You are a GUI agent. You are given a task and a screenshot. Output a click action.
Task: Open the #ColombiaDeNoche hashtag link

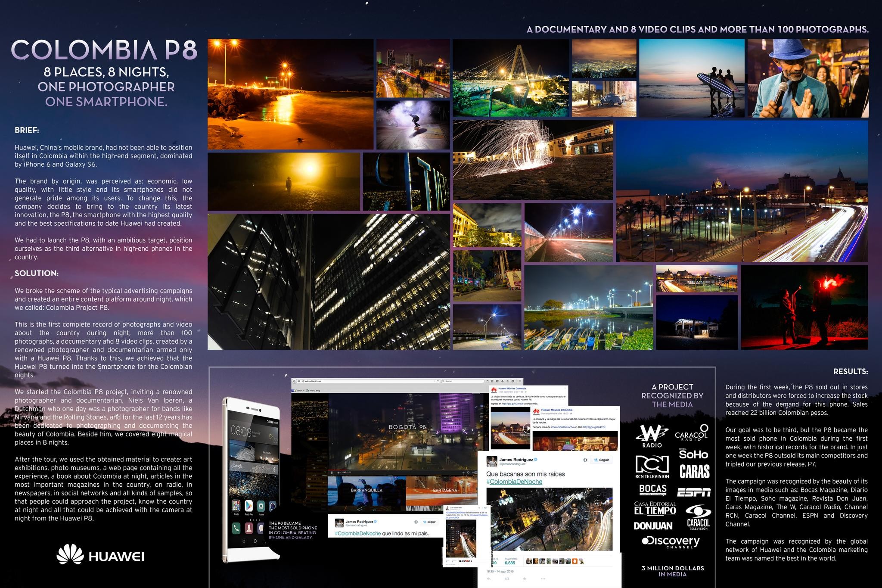tap(514, 482)
